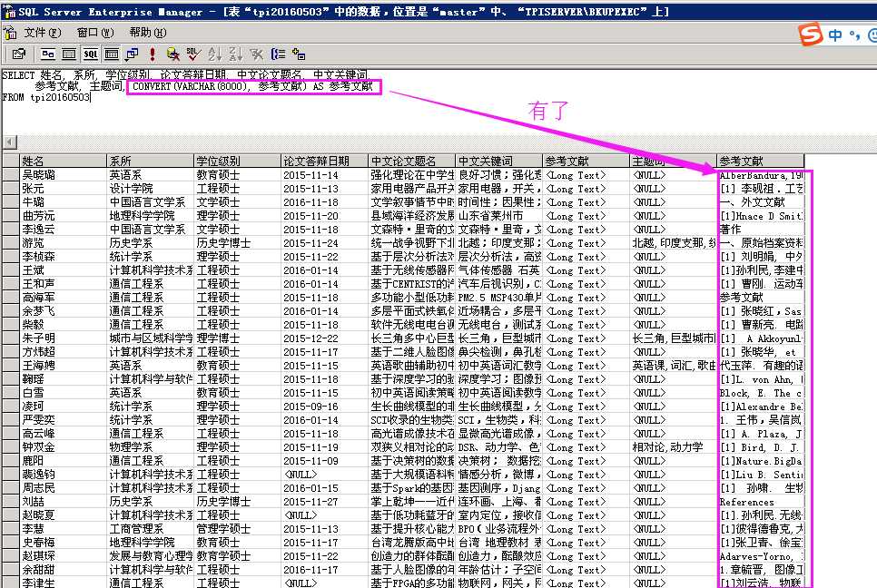The image size is (877, 588).
Task: Click the 主题词 column header
Action: click(674, 161)
